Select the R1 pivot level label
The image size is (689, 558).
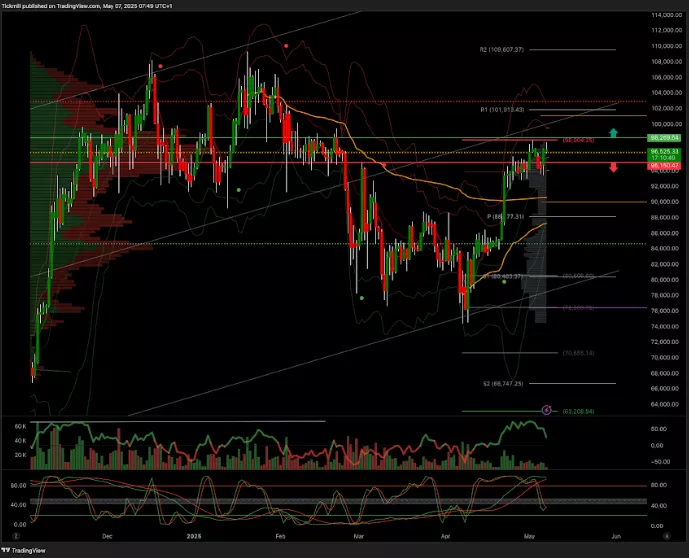click(x=502, y=110)
